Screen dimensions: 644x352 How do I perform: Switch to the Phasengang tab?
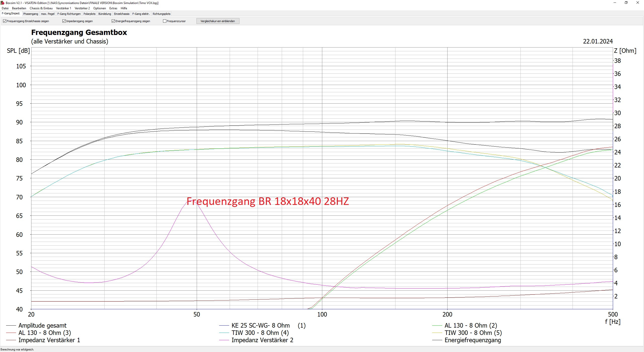[30, 14]
